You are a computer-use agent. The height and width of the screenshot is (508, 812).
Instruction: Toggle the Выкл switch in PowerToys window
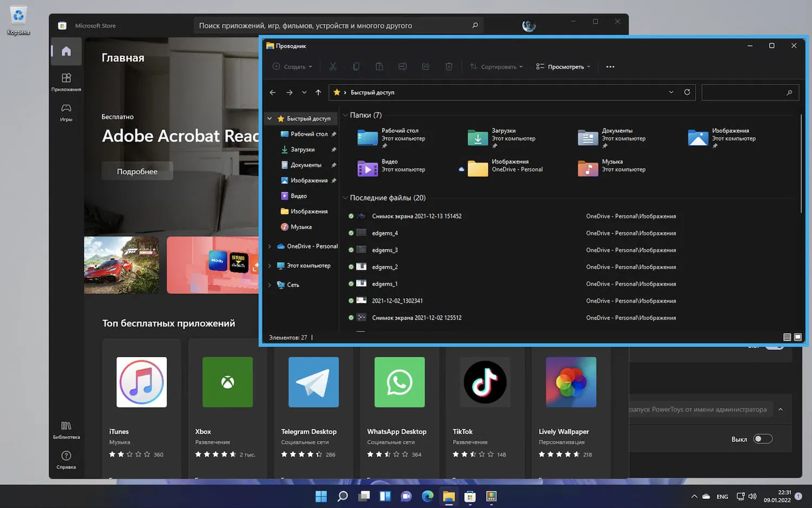pyautogui.click(x=763, y=439)
